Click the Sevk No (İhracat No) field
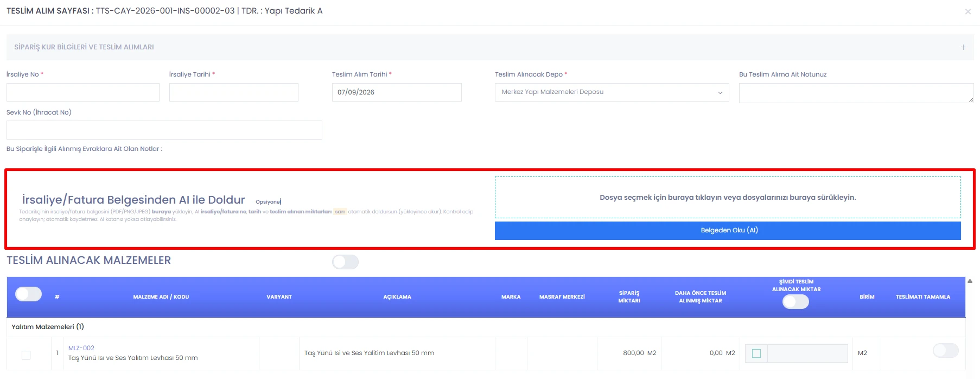 (x=164, y=130)
